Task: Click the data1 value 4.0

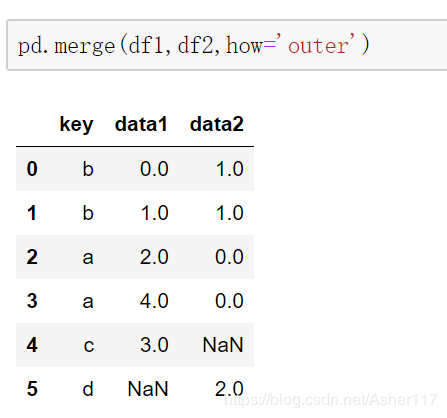Action: tap(154, 301)
